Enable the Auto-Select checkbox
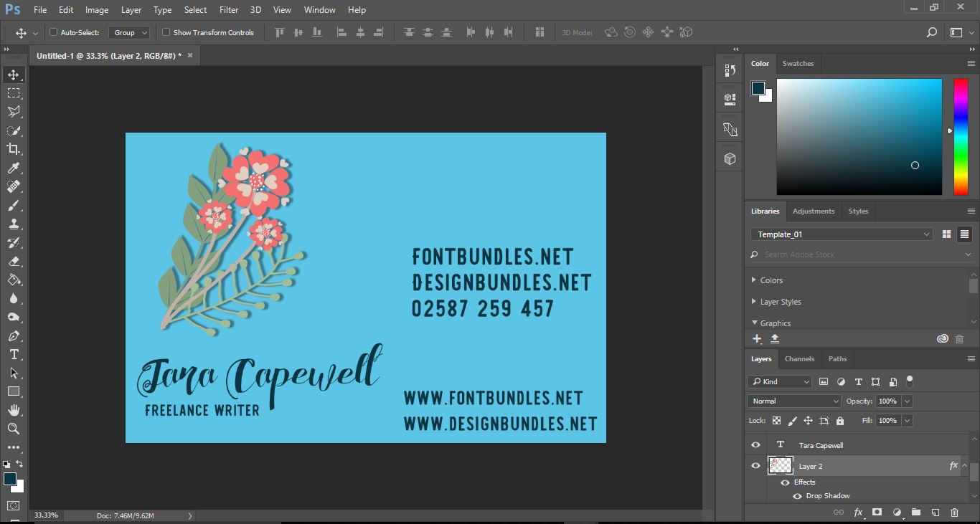This screenshot has width=980, height=524. coord(53,32)
